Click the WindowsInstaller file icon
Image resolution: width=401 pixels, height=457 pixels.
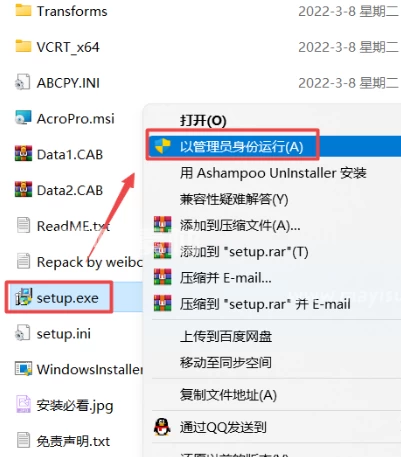point(23,369)
